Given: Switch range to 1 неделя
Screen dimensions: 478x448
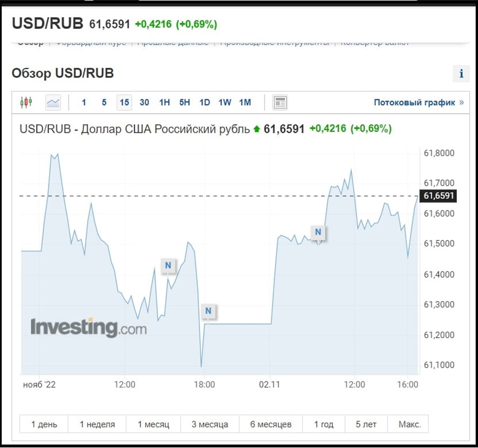Looking at the screenshot, I should click(97, 424).
